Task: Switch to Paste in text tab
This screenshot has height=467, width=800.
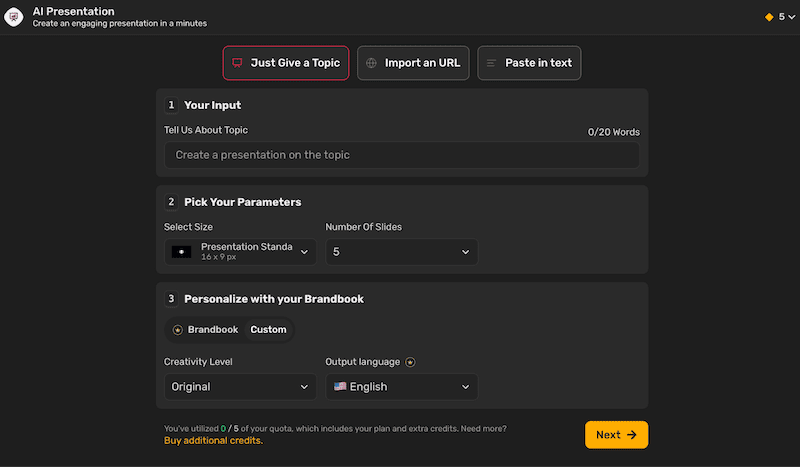Action: coord(529,63)
